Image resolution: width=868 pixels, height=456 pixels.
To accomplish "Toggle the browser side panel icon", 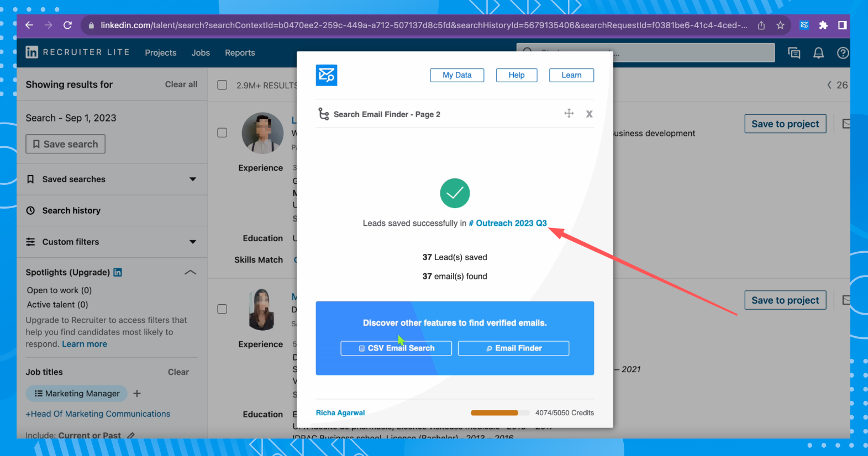I will point(842,25).
